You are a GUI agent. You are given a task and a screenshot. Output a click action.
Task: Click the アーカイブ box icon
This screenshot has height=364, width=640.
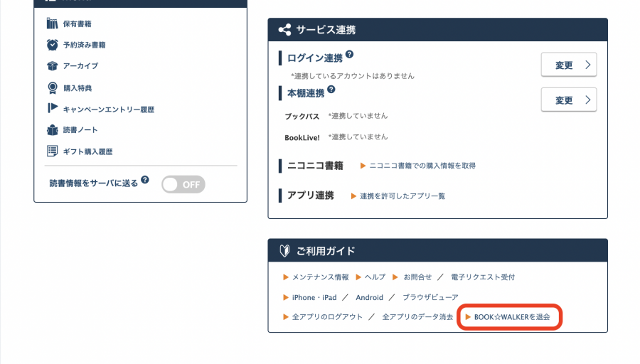(52, 65)
